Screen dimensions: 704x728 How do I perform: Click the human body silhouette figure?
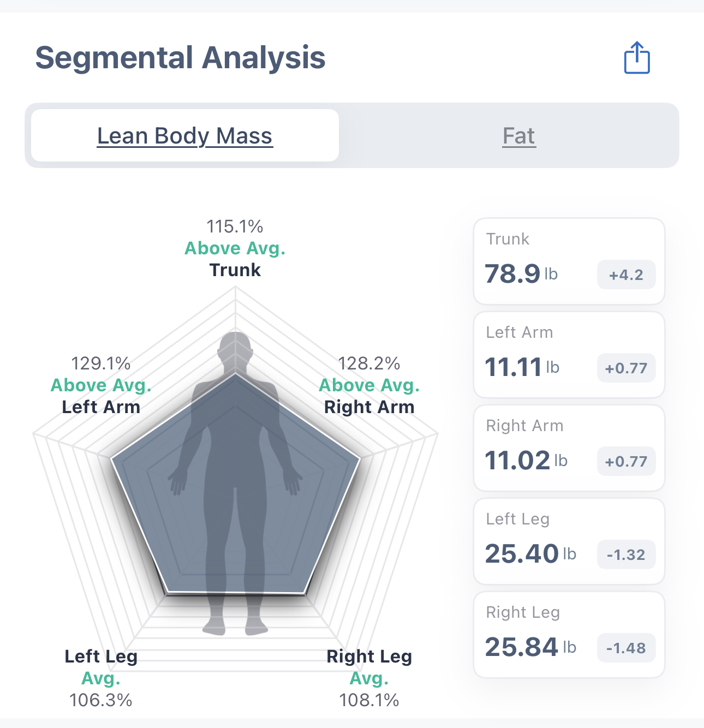(x=235, y=491)
